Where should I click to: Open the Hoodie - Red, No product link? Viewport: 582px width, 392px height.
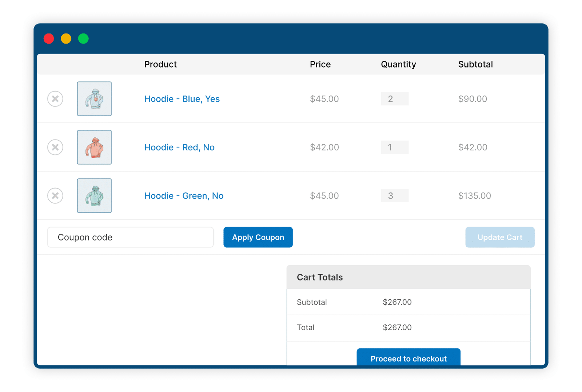(x=179, y=147)
